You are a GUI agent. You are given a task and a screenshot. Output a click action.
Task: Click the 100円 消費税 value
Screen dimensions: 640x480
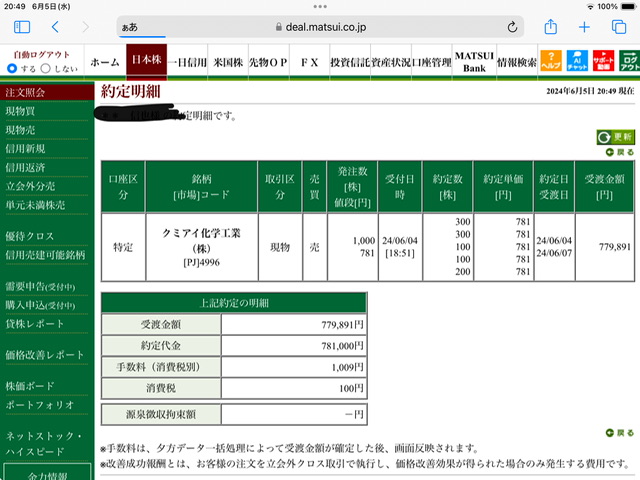pyautogui.click(x=351, y=389)
